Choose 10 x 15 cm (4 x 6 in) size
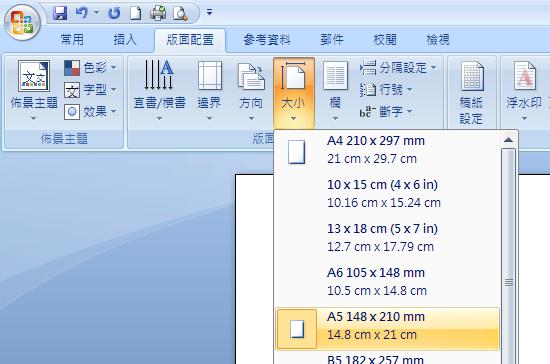The image size is (550, 364). click(x=387, y=194)
